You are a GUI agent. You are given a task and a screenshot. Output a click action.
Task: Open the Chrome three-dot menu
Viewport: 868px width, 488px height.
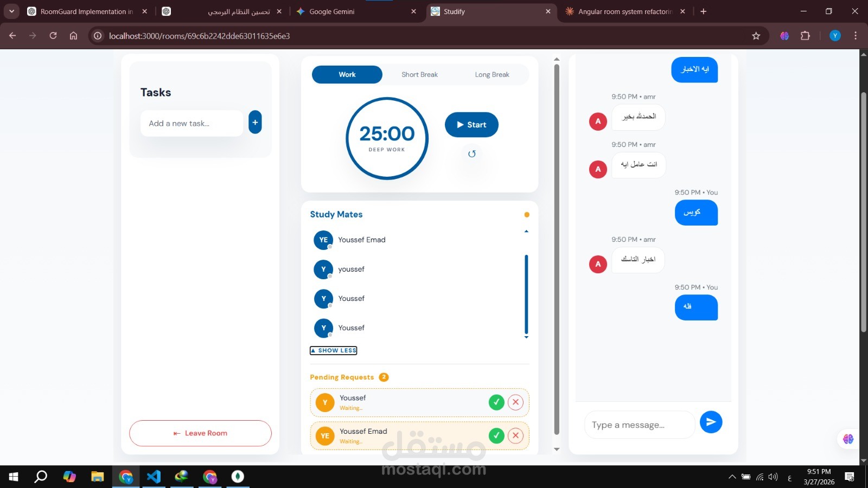[x=856, y=36]
